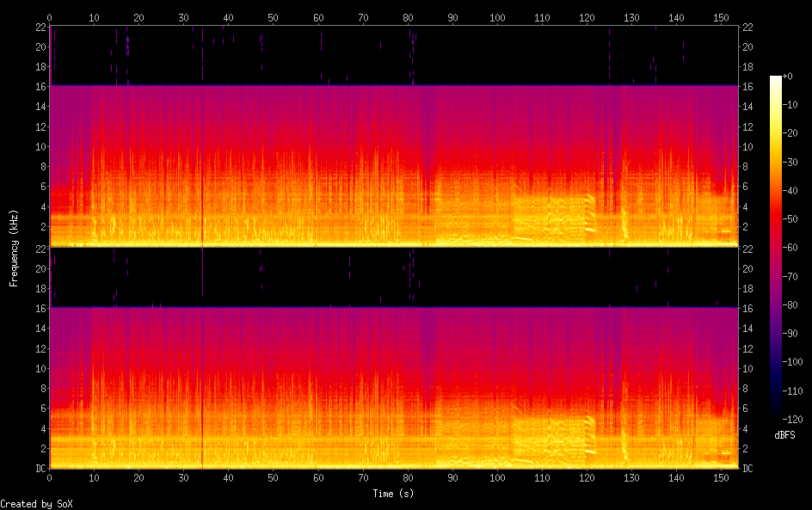Click the 8 kHz tick left of the lower channel
This screenshot has height=510, width=812.
coord(41,388)
